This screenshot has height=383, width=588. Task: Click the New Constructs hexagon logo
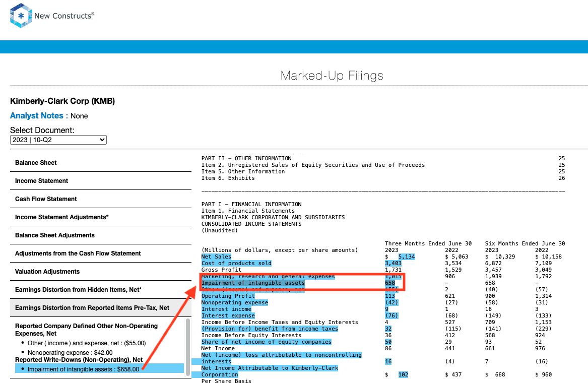(21, 16)
